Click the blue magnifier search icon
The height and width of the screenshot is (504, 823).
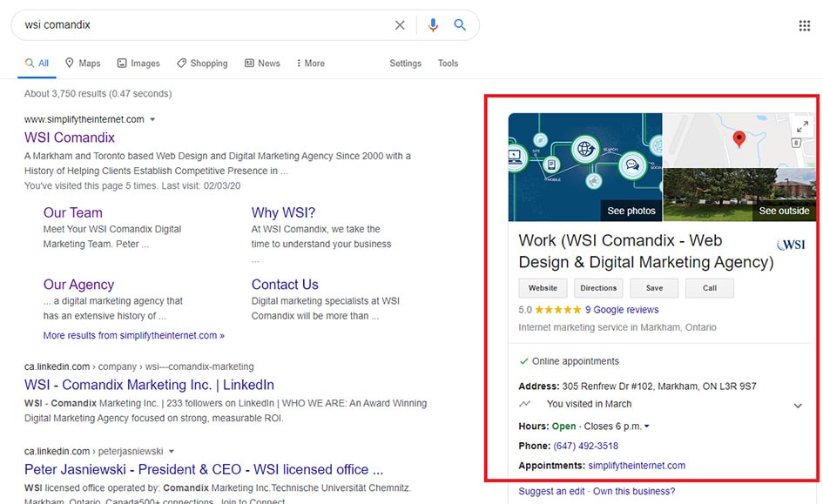(x=460, y=24)
